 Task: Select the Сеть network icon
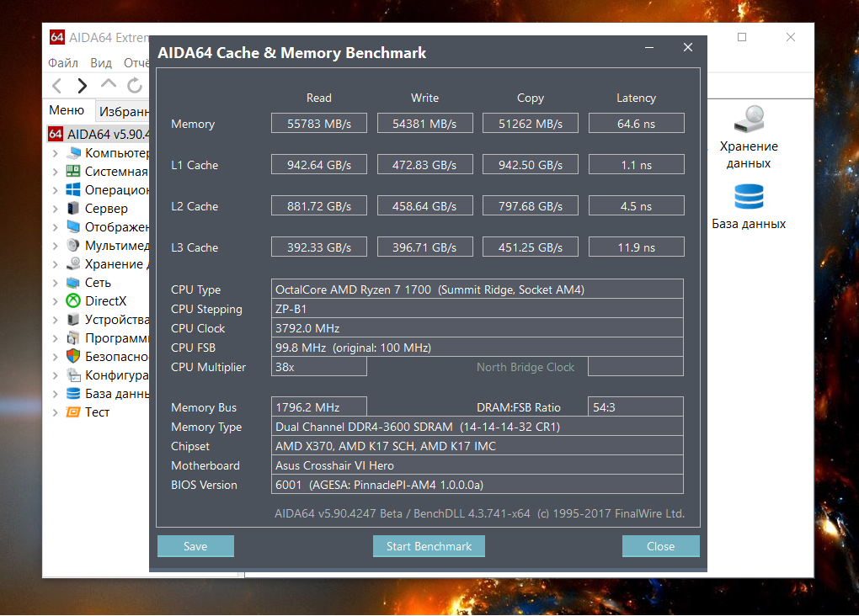73,283
